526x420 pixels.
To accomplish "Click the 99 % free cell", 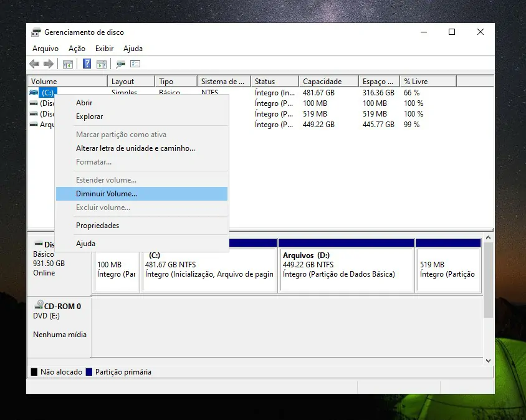I will coord(411,125).
